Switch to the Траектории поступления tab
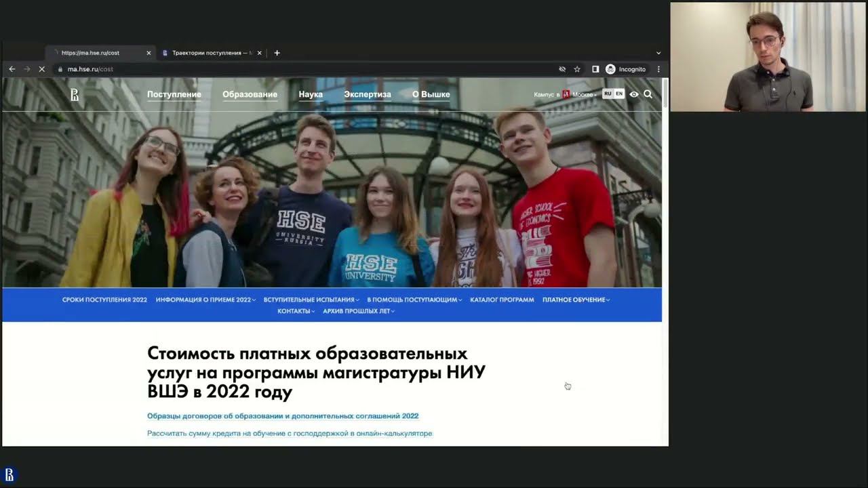The height and width of the screenshot is (488, 868). 212,53
